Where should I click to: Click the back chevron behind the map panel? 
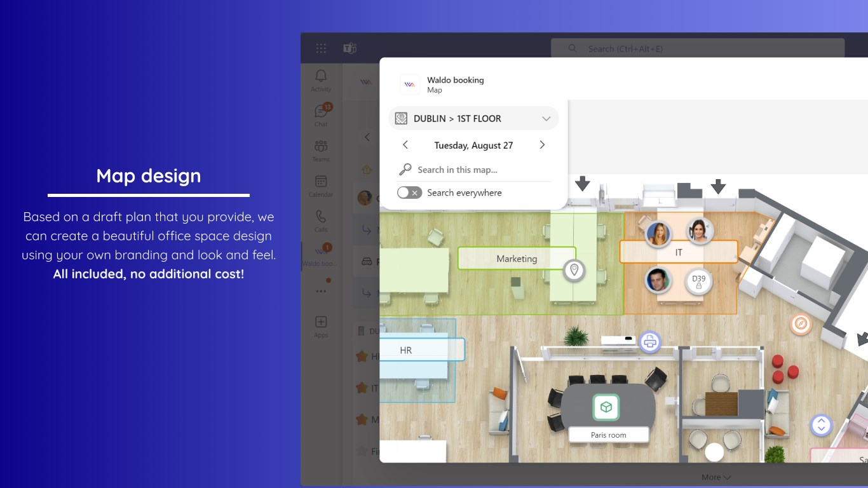367,137
